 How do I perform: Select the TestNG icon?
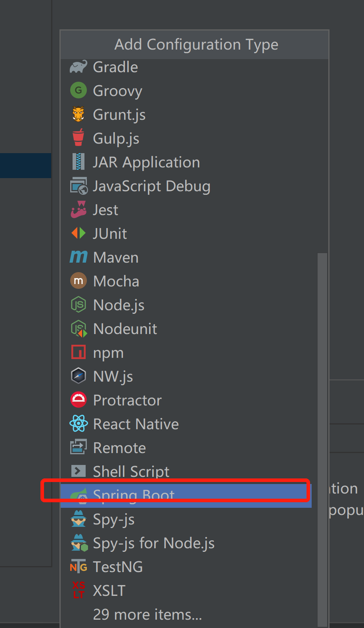pyautogui.click(x=78, y=567)
